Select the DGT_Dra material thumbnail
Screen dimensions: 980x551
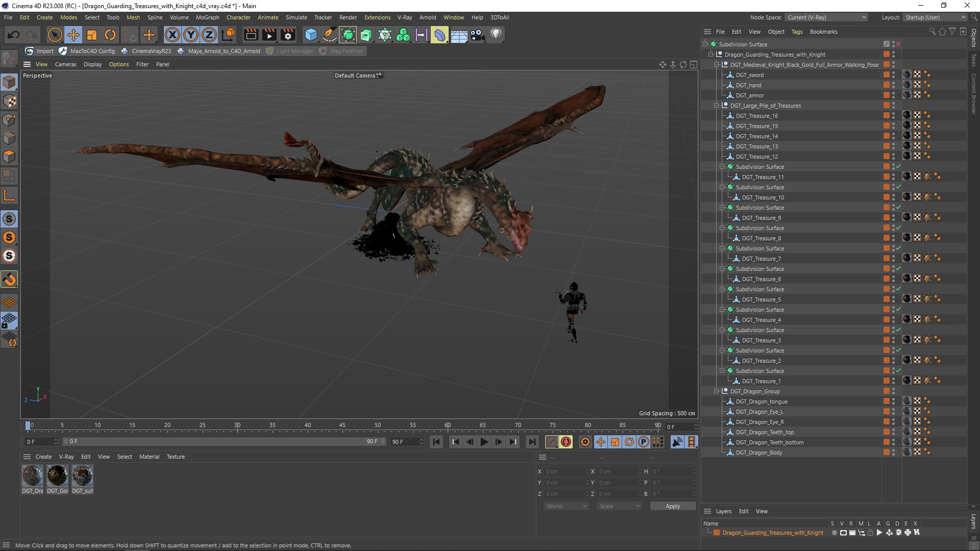pos(32,475)
